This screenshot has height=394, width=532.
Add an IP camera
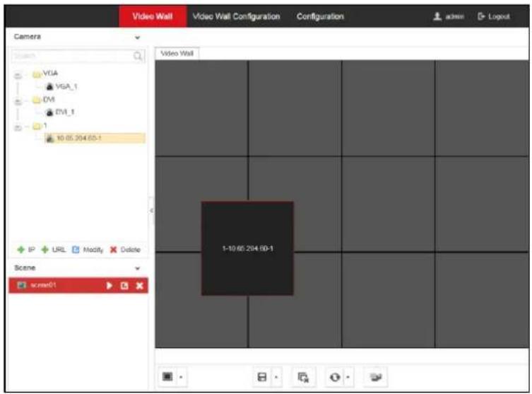tap(26, 250)
